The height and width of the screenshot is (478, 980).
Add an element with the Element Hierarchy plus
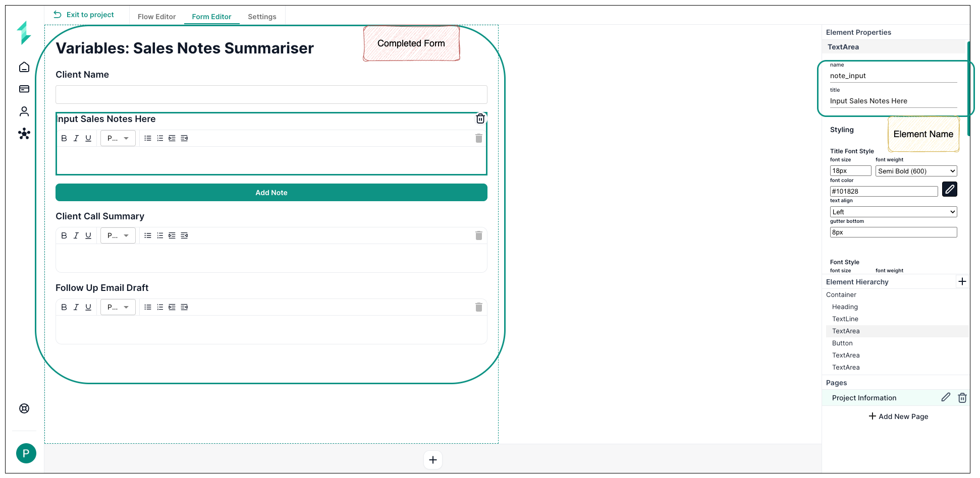click(962, 281)
